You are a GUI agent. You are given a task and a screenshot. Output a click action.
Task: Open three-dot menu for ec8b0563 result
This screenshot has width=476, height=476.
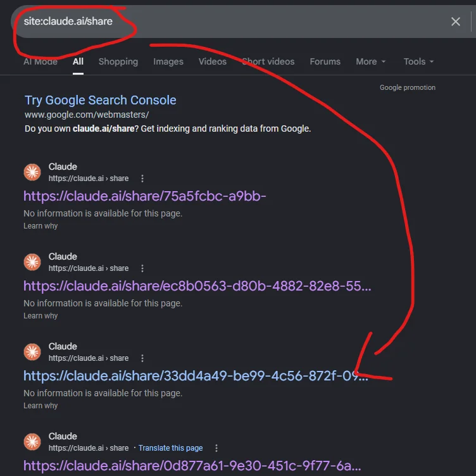click(x=142, y=268)
